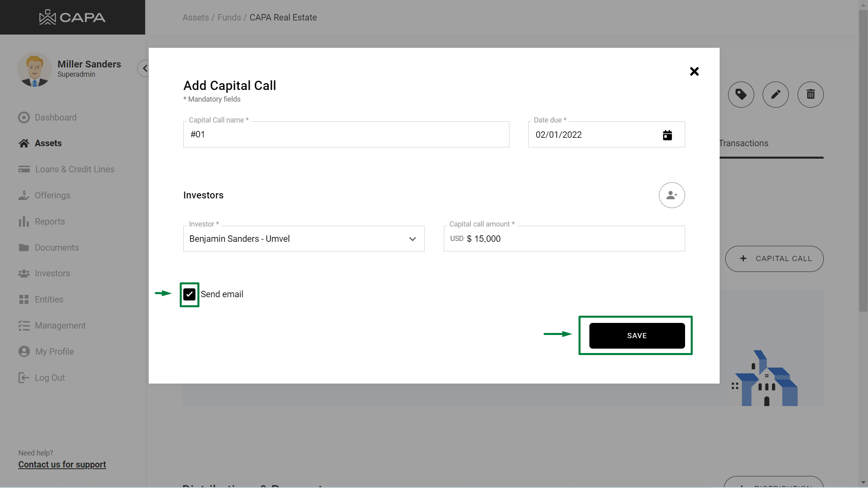Go to Reports in sidebar
The height and width of the screenshot is (488, 868).
pyautogui.click(x=49, y=221)
